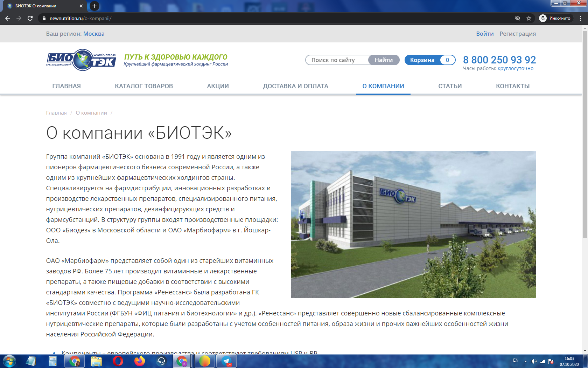Click the blocked tracking eye icon
Screen dimensions: 588x368
(x=518, y=18)
